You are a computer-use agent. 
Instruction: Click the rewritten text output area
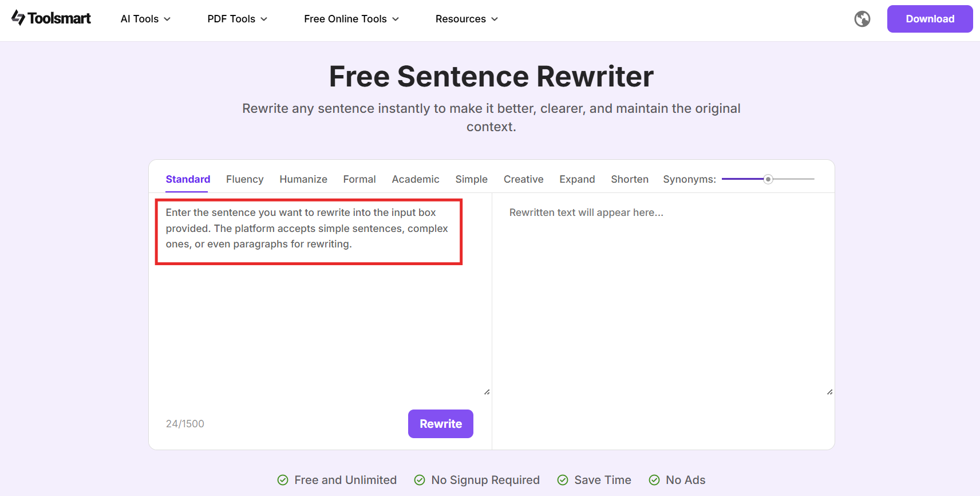(663, 295)
